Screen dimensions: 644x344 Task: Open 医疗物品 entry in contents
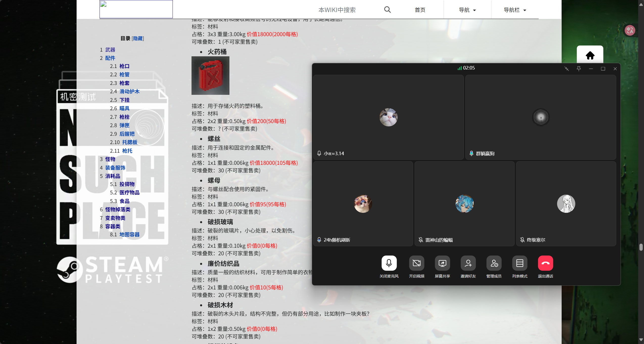[130, 193]
